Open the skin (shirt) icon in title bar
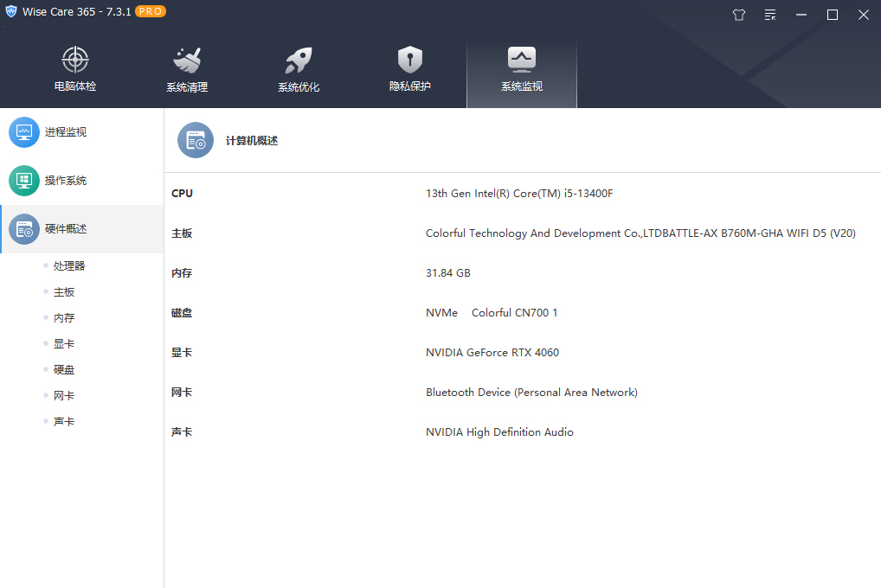The image size is (881, 588). tap(739, 16)
